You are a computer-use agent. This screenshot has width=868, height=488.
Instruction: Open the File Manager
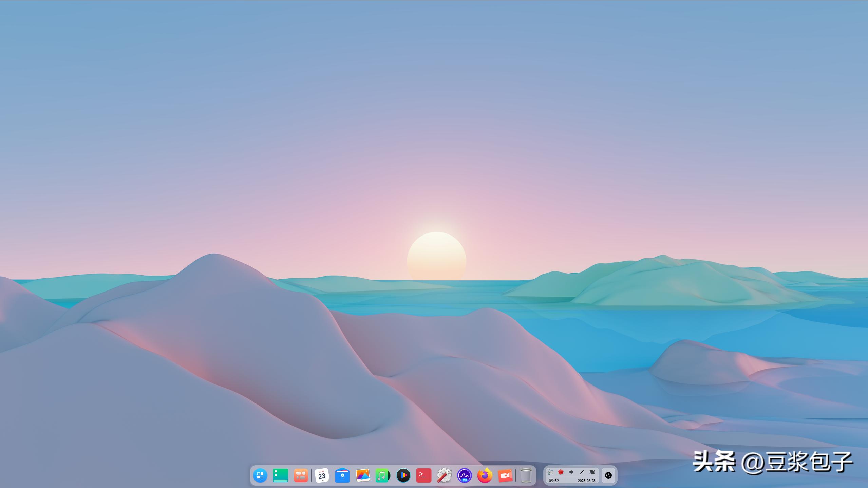(281, 475)
